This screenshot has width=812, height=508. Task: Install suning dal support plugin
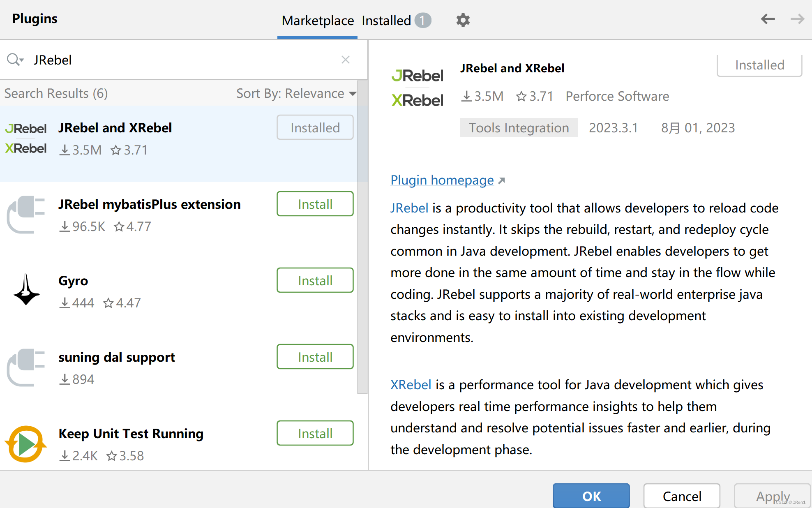pos(315,357)
